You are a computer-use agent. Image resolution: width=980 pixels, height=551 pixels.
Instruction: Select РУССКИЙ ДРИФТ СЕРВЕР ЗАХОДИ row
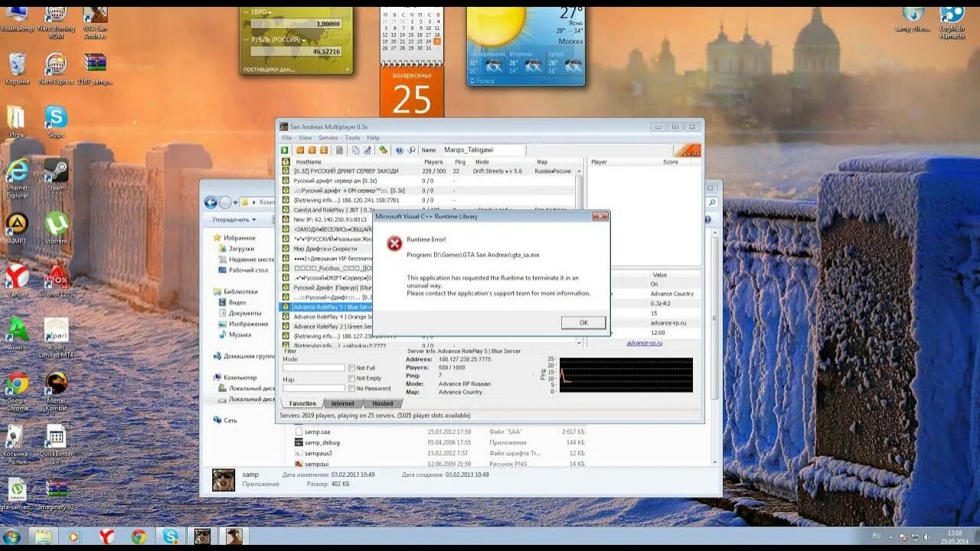(x=427, y=171)
